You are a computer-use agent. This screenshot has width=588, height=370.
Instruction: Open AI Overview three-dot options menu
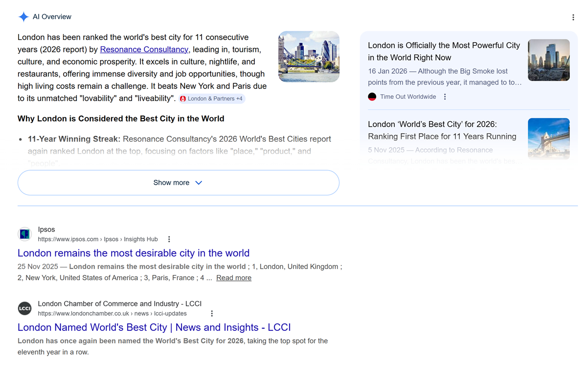coord(573,18)
